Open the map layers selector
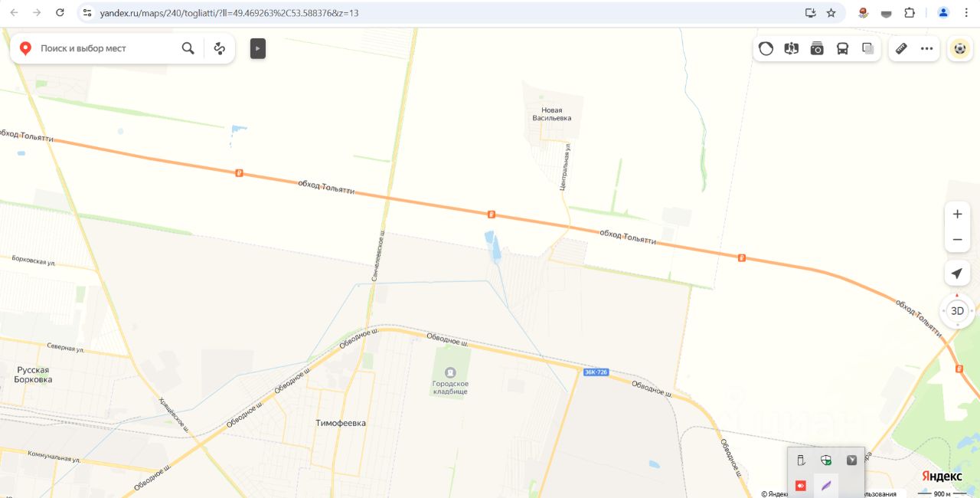Image resolution: width=980 pixels, height=498 pixels. coord(868,48)
